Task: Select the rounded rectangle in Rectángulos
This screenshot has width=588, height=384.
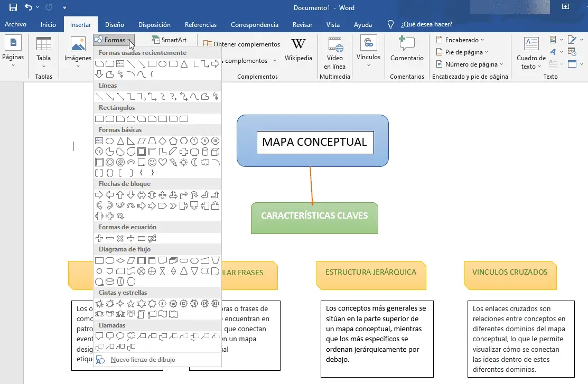Action: point(110,119)
